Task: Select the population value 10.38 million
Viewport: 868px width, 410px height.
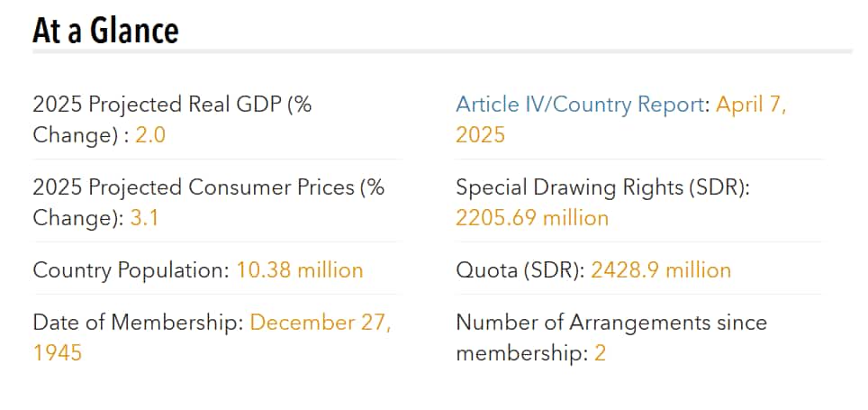Action: [300, 270]
